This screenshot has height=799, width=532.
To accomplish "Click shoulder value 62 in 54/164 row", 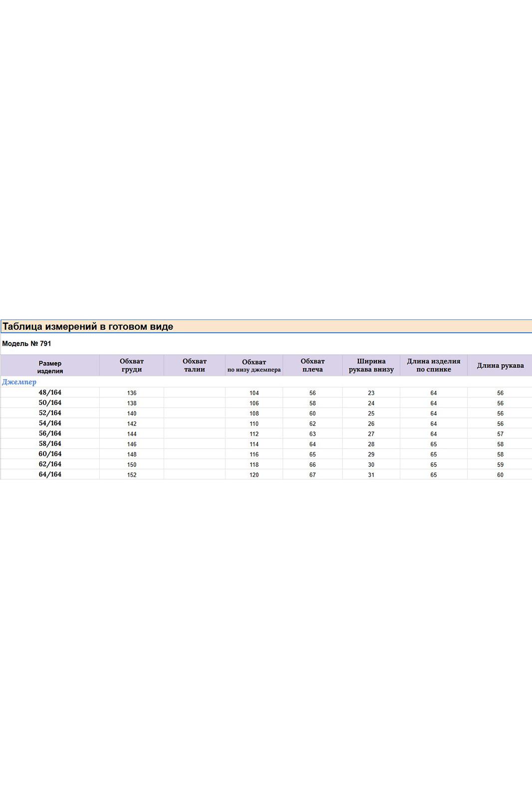I will [x=312, y=424].
